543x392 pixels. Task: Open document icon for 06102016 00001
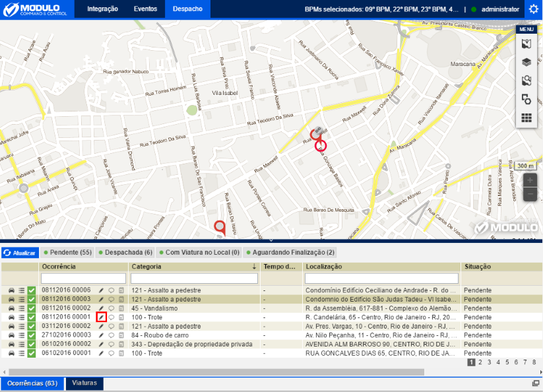[121, 353]
